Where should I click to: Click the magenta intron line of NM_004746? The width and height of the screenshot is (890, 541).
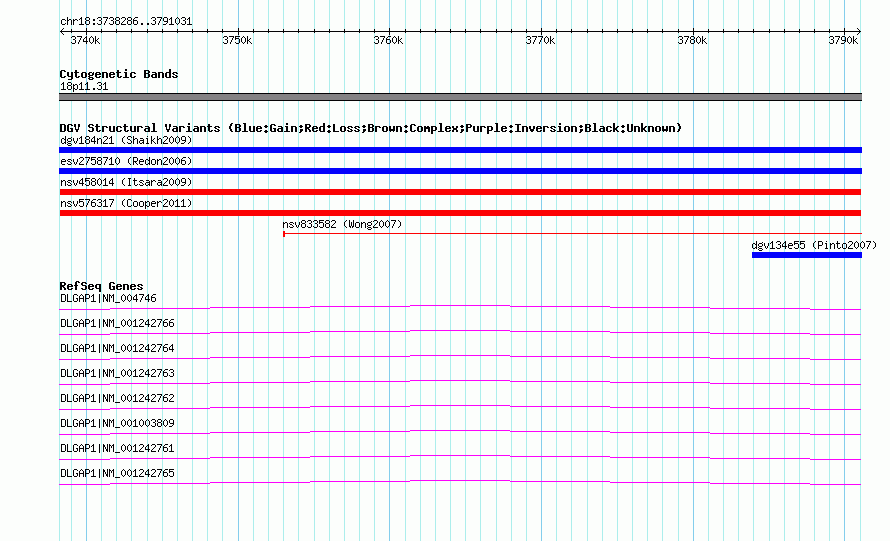(x=460, y=306)
